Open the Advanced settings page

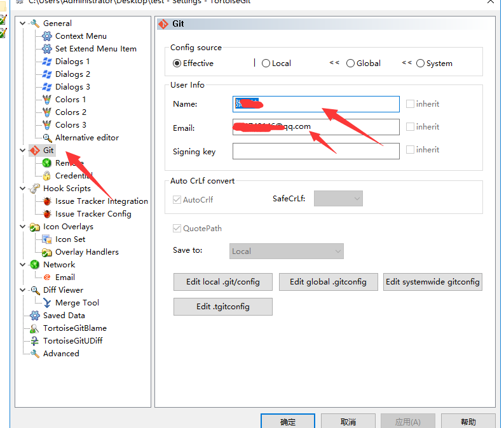click(61, 354)
